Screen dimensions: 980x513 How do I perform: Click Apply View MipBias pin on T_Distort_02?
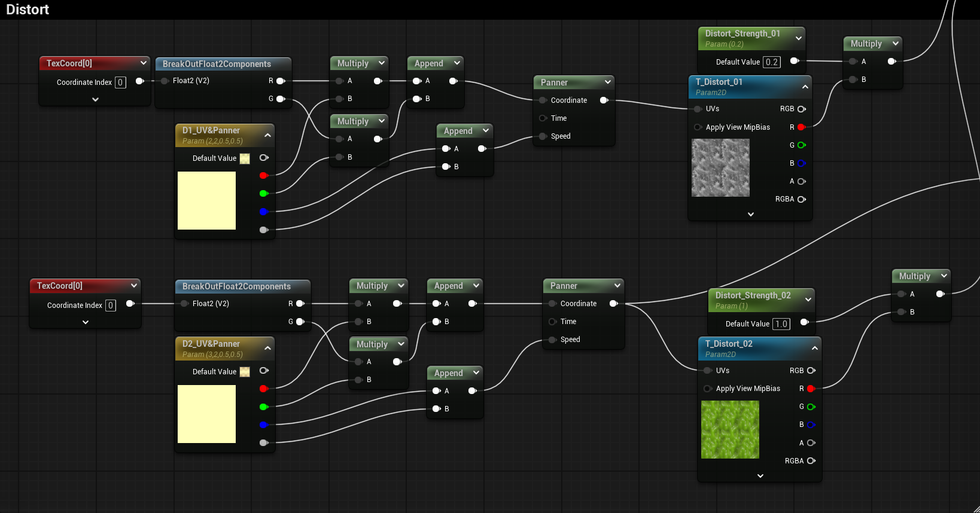tap(708, 389)
